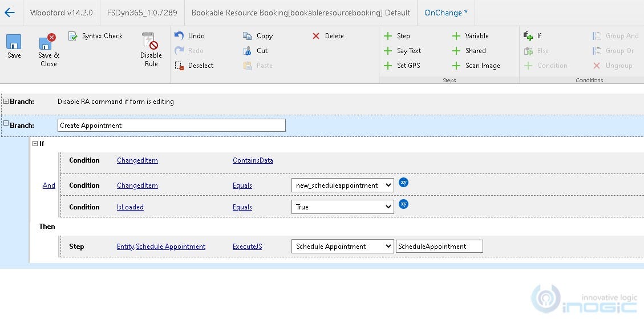Screen dimensions: 644x319
Task: Select the Then label
Action: pyautogui.click(x=47, y=226)
